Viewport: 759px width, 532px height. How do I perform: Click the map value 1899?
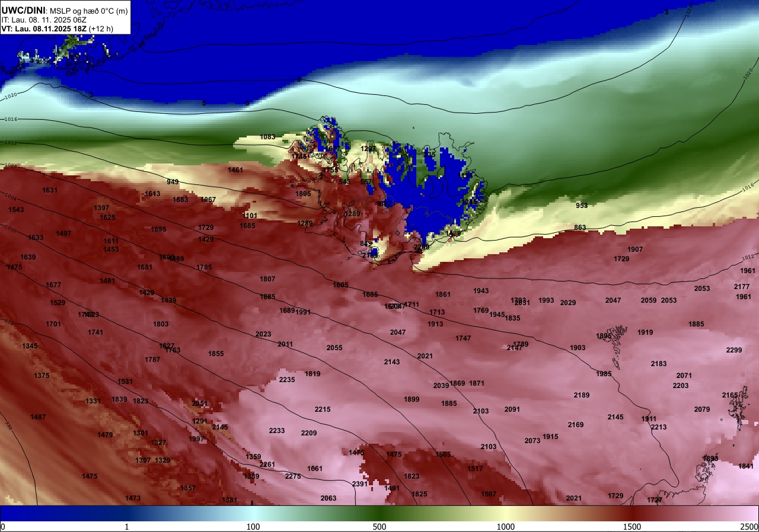412,399
